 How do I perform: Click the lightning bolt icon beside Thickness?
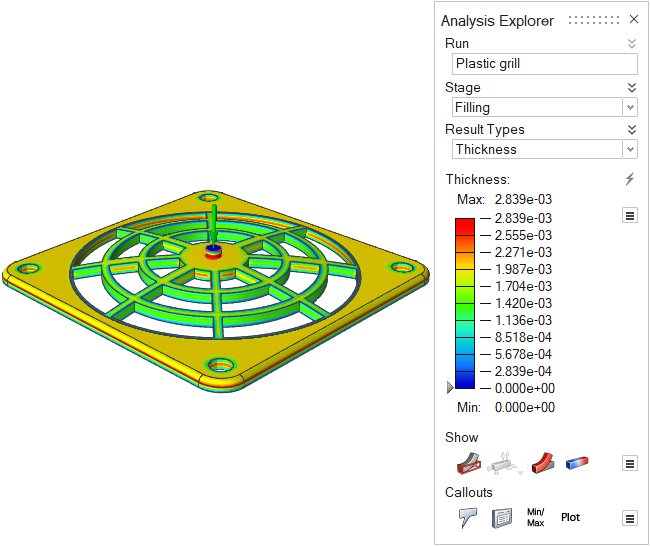pos(629,179)
